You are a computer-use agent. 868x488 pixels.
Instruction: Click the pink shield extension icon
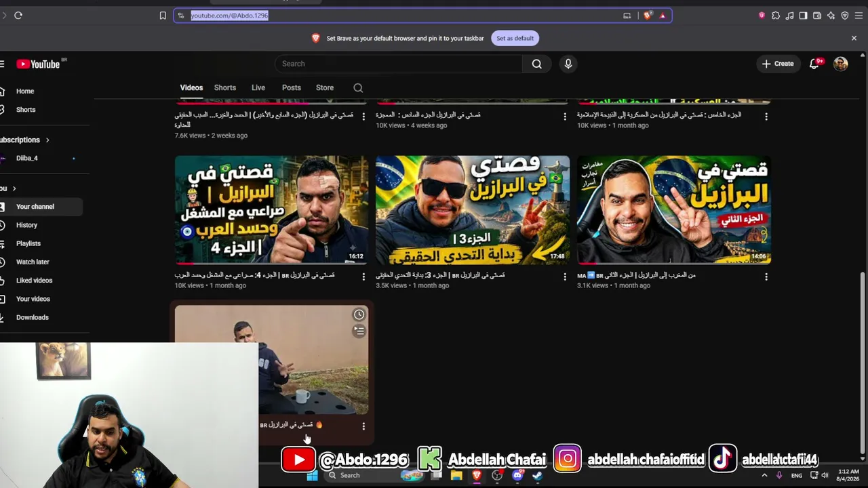pos(762,16)
